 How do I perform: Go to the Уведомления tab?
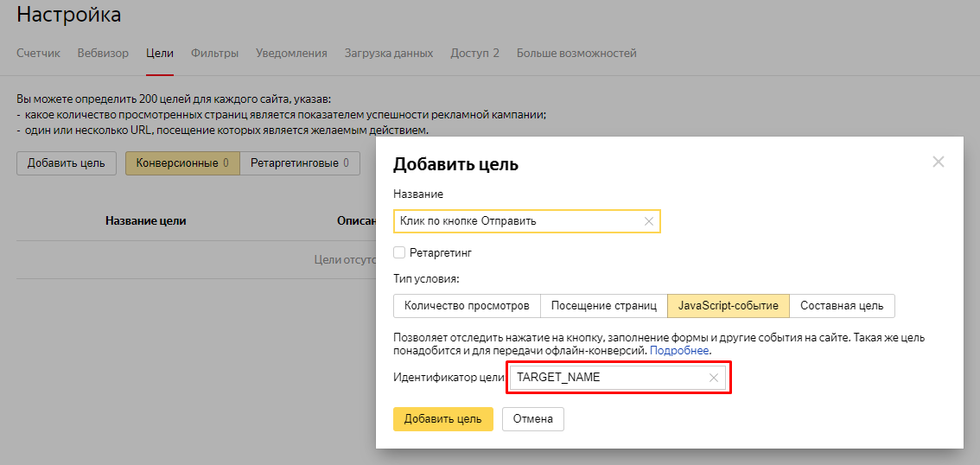291,54
